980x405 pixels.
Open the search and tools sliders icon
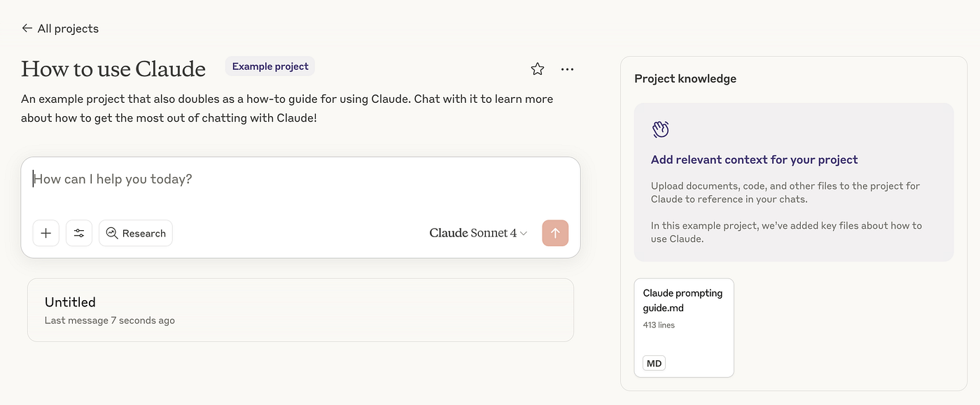click(79, 233)
